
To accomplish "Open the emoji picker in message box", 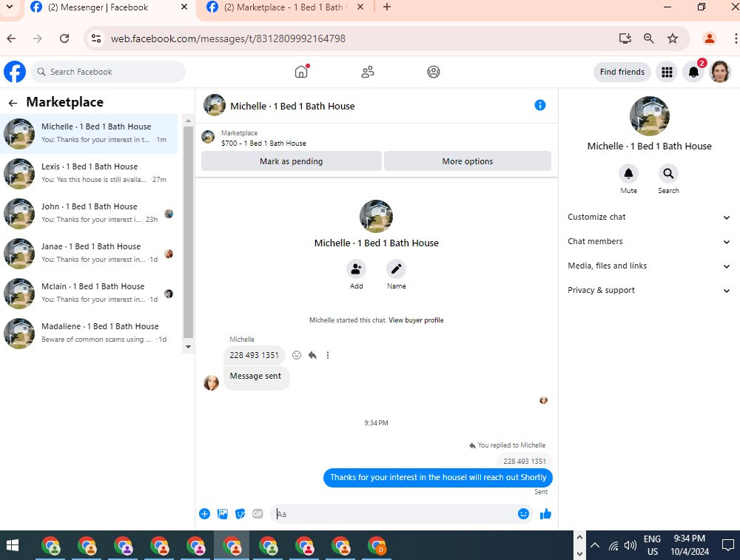I will 523,514.
